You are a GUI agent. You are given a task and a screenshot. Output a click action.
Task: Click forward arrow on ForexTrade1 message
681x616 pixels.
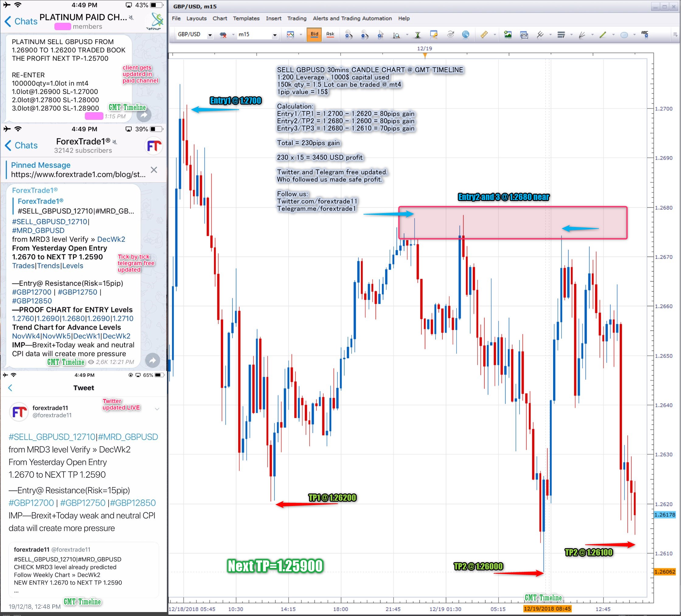[x=153, y=360]
